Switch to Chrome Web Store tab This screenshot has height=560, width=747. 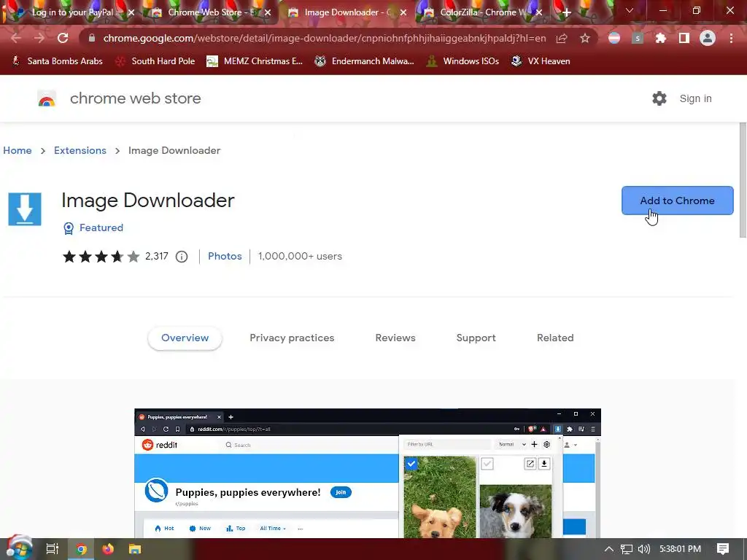click(209, 12)
